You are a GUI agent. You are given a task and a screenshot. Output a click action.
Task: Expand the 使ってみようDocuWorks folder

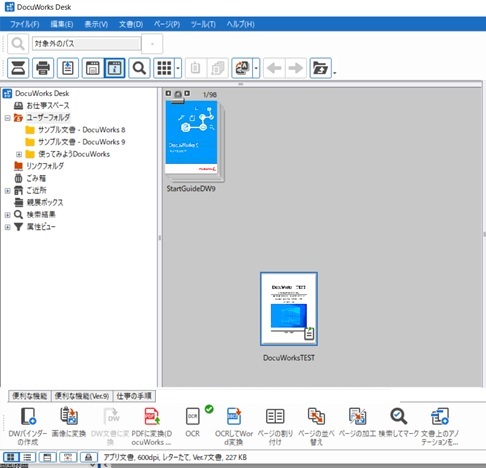tap(19, 154)
